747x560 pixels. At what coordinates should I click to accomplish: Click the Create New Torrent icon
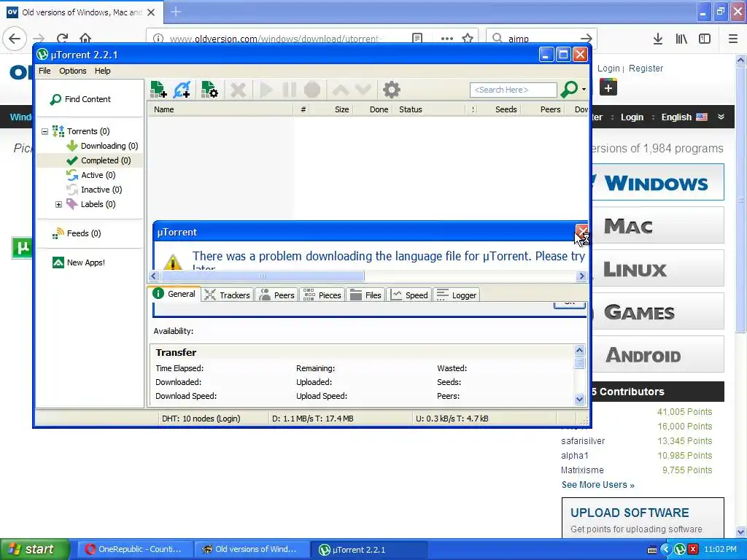[x=209, y=90]
